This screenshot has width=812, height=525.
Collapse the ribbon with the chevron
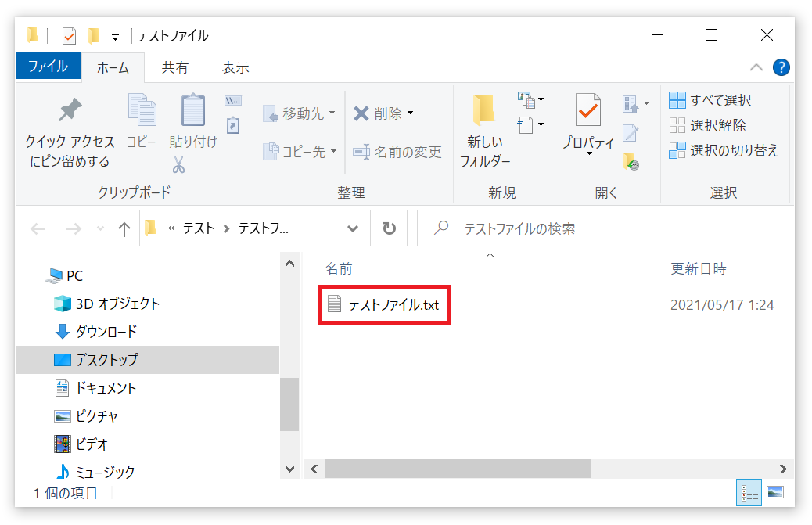(x=756, y=67)
